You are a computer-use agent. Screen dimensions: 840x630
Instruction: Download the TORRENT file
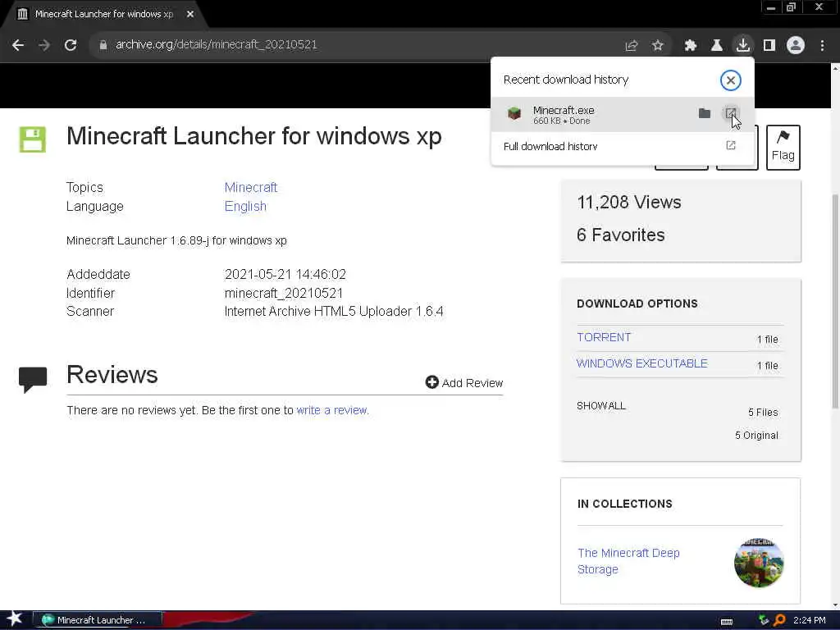604,337
